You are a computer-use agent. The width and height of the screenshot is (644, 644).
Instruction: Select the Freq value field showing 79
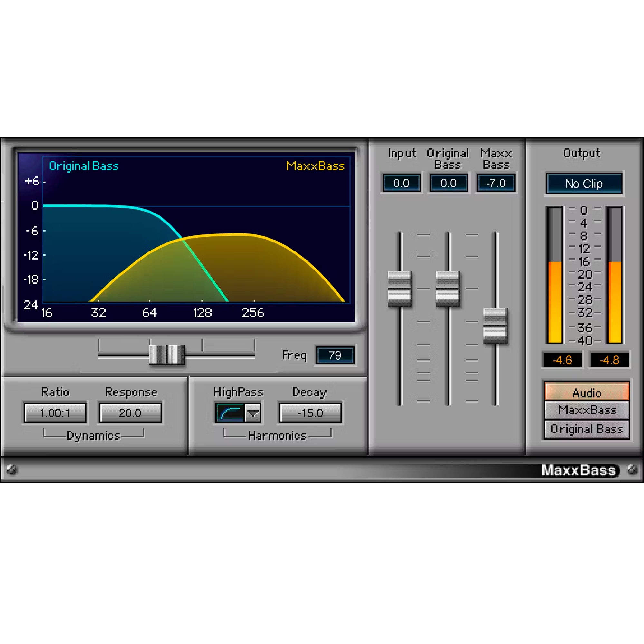click(x=336, y=355)
